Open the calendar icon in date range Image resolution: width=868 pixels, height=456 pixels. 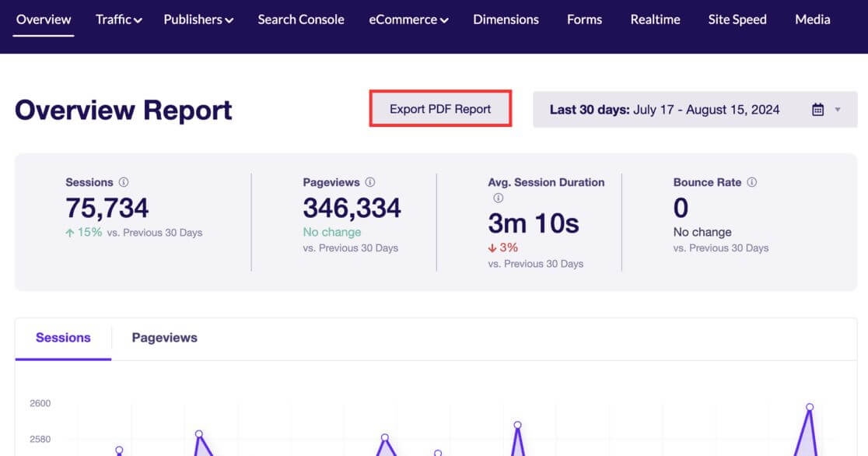coord(817,110)
